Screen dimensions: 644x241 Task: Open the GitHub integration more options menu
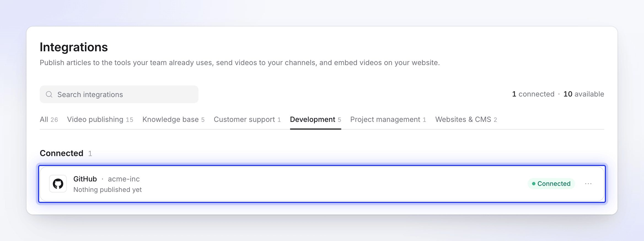pyautogui.click(x=588, y=184)
